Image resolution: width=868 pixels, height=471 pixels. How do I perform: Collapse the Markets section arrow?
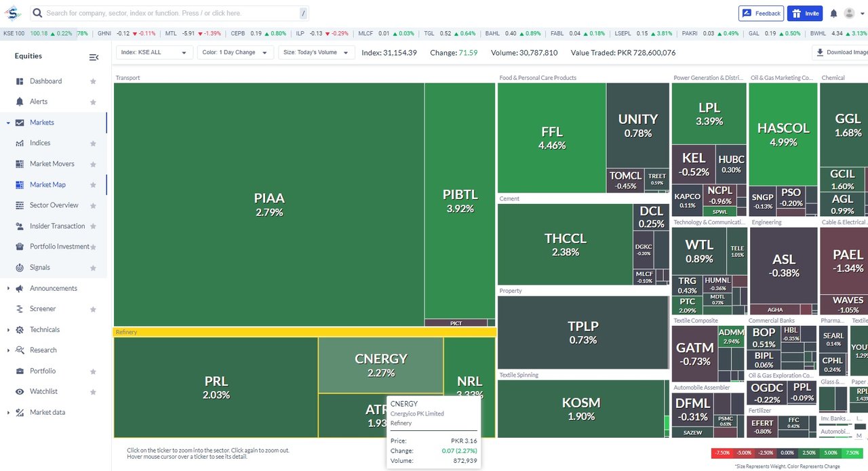(x=8, y=123)
